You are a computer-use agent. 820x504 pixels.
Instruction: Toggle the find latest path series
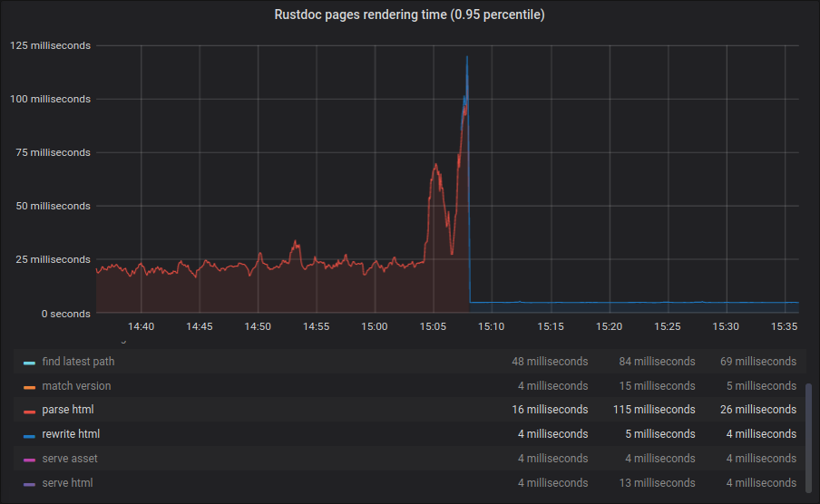point(78,362)
